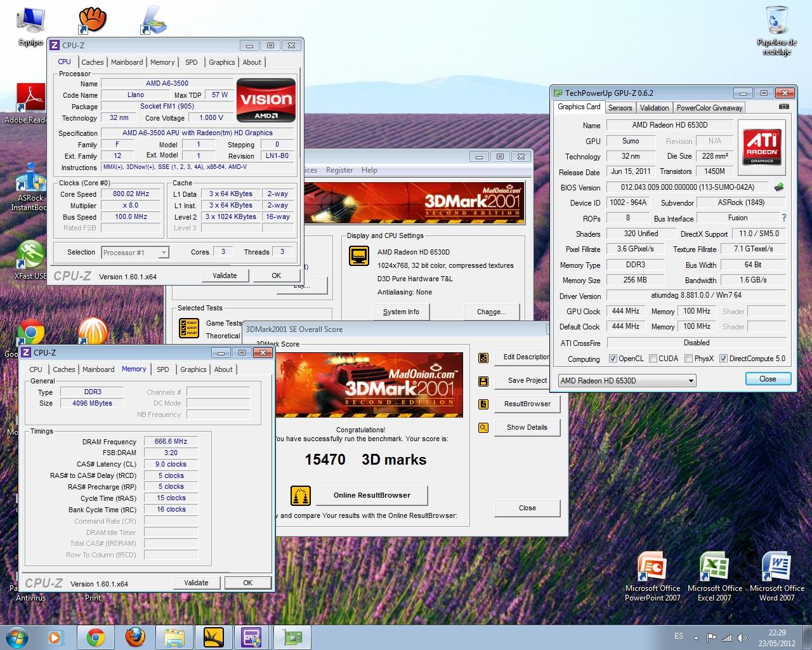The width and height of the screenshot is (812, 650).
Task: Click the CPU-Z taskbar button
Action: [252, 637]
